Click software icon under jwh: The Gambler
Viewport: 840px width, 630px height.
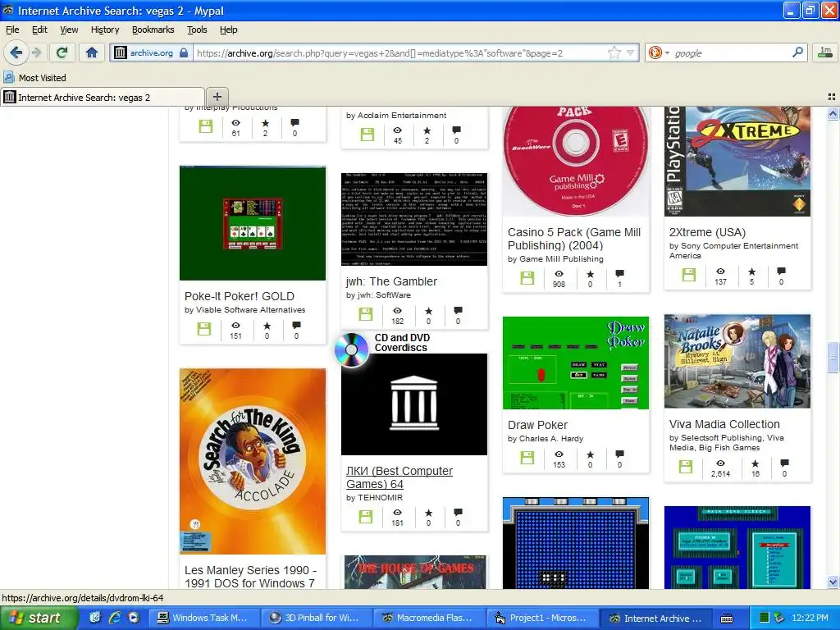(366, 313)
